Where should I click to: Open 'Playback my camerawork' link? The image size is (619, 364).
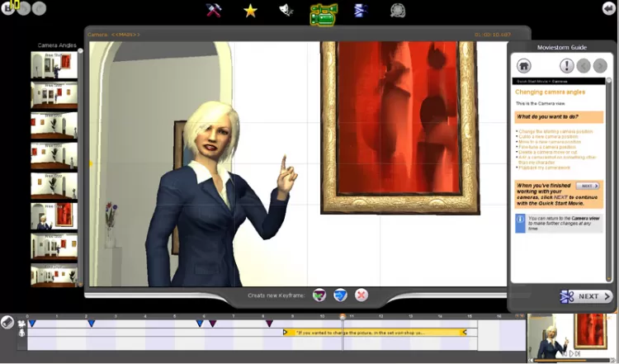click(544, 168)
